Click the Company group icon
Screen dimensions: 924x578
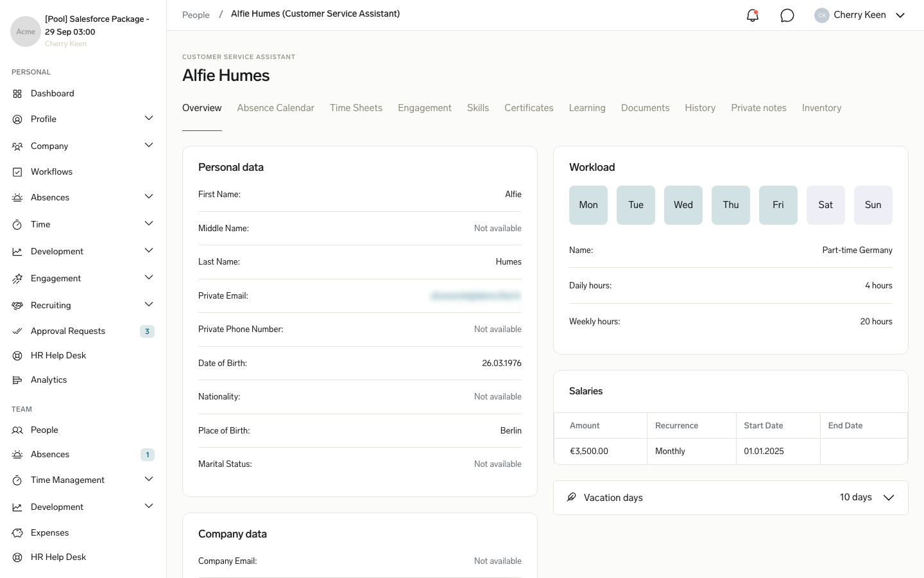tap(17, 146)
